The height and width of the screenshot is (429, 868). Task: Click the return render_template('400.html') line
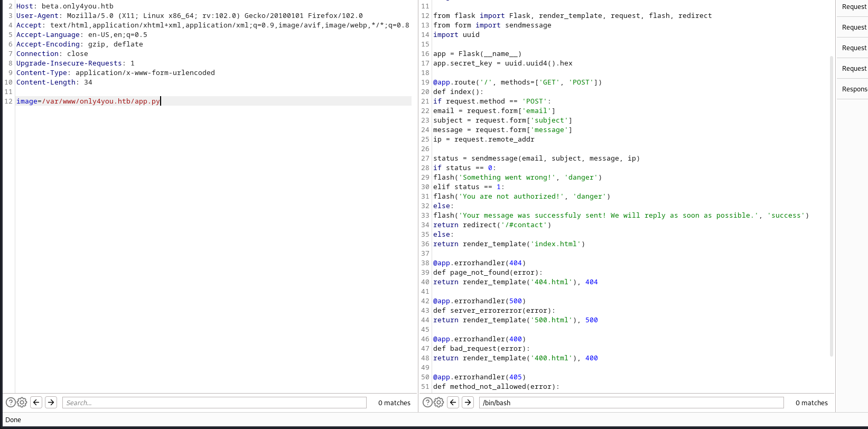click(516, 358)
